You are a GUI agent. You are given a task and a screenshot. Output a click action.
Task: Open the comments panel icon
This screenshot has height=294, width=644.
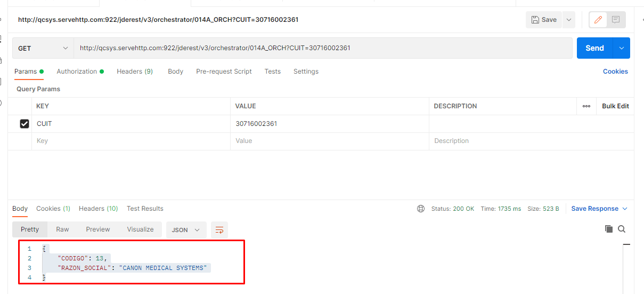click(x=616, y=20)
